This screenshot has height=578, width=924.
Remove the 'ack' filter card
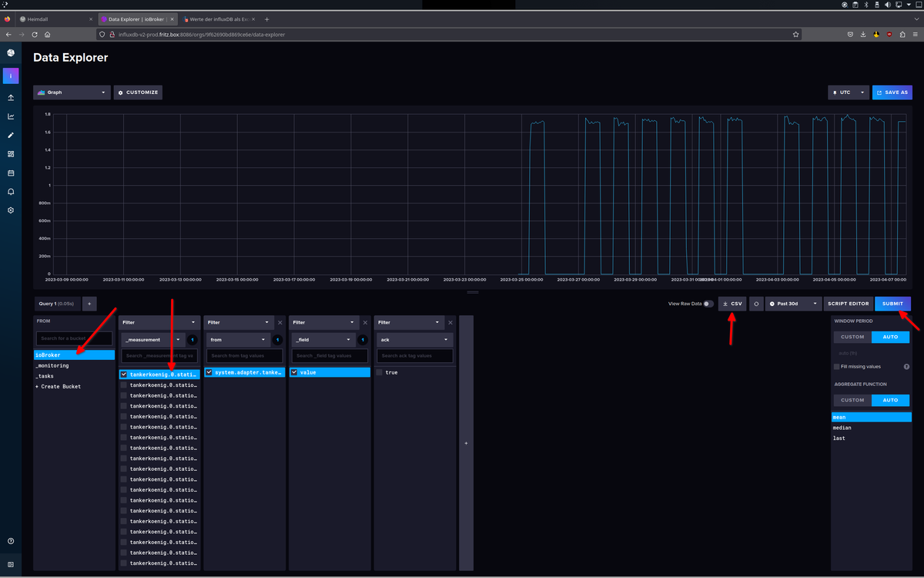click(x=450, y=322)
